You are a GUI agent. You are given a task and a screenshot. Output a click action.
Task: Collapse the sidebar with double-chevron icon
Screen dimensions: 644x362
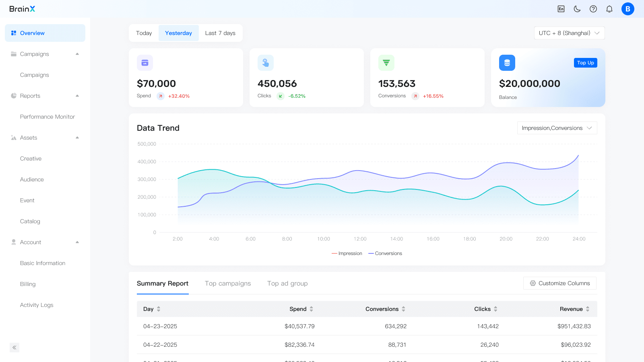[x=14, y=348]
